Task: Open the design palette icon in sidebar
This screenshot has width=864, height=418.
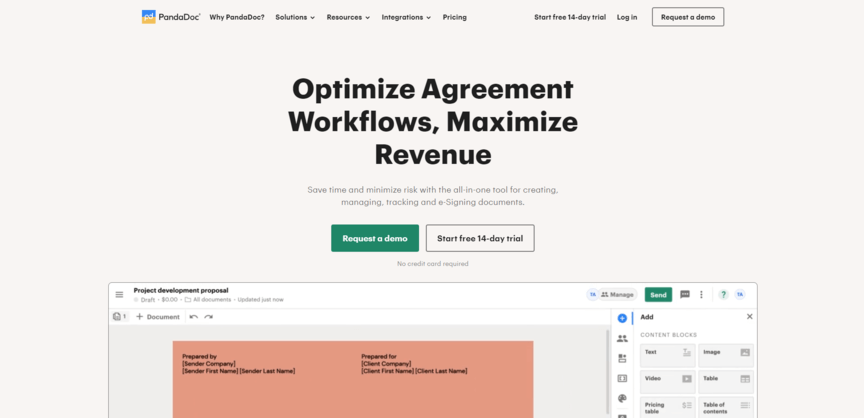Action: [x=622, y=399]
